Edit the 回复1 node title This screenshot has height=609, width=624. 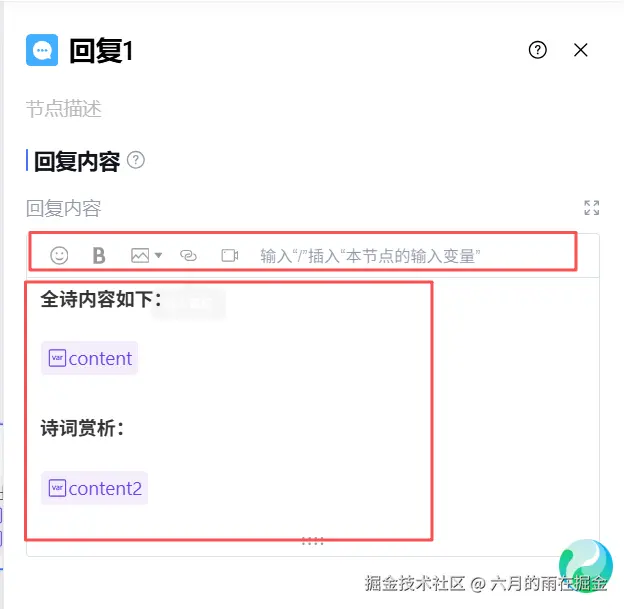point(101,51)
